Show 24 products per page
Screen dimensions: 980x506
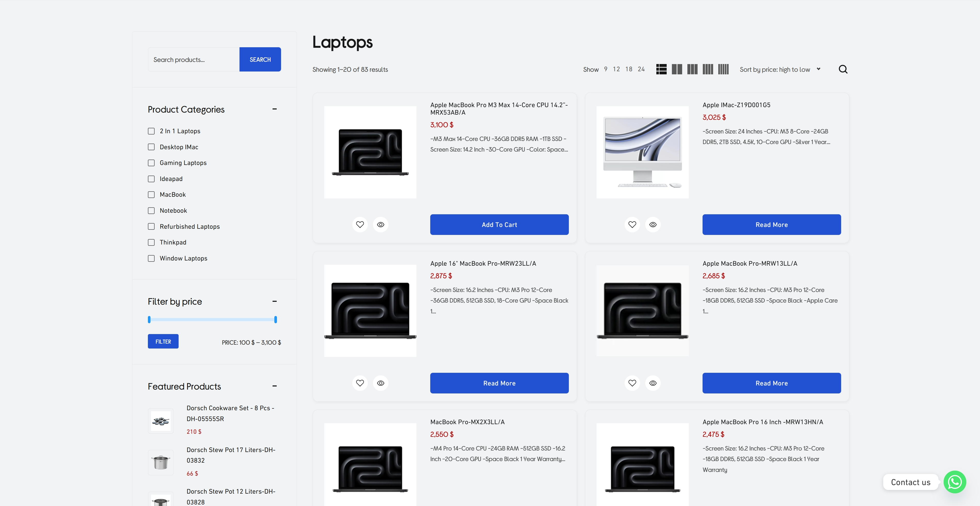641,69
